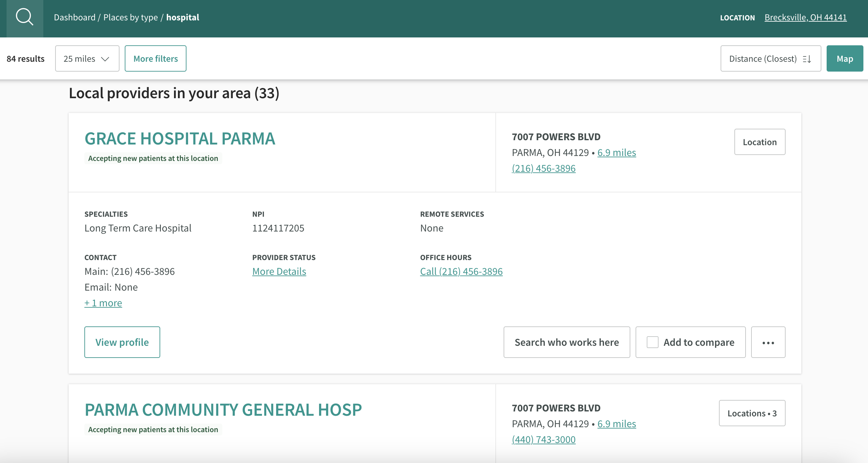Click 7007 POWERS BLVD address for Grace Hospital
The width and height of the screenshot is (868, 463).
click(556, 137)
